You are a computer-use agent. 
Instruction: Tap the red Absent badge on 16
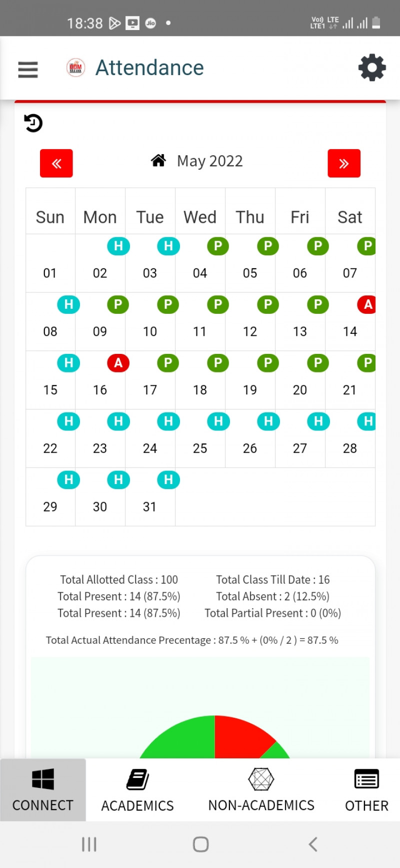[x=118, y=363]
